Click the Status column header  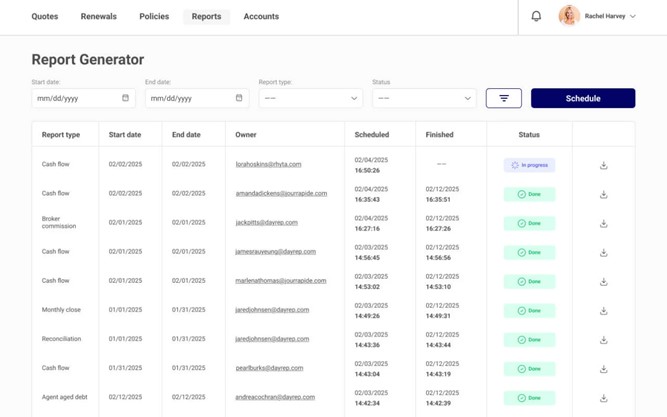pyautogui.click(x=529, y=135)
